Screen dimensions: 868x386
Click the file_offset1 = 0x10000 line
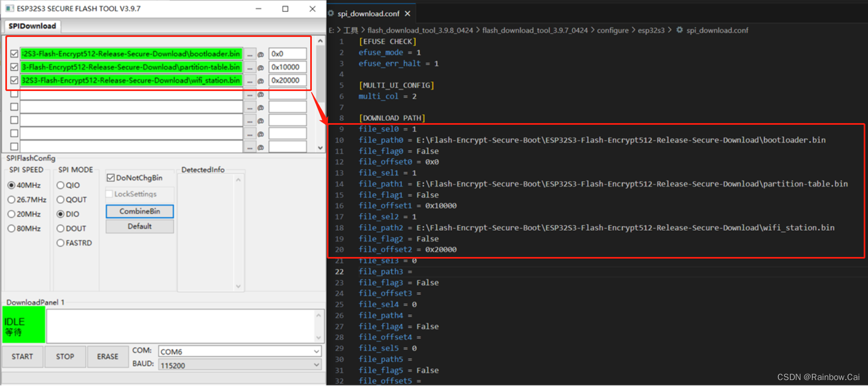pyautogui.click(x=408, y=206)
